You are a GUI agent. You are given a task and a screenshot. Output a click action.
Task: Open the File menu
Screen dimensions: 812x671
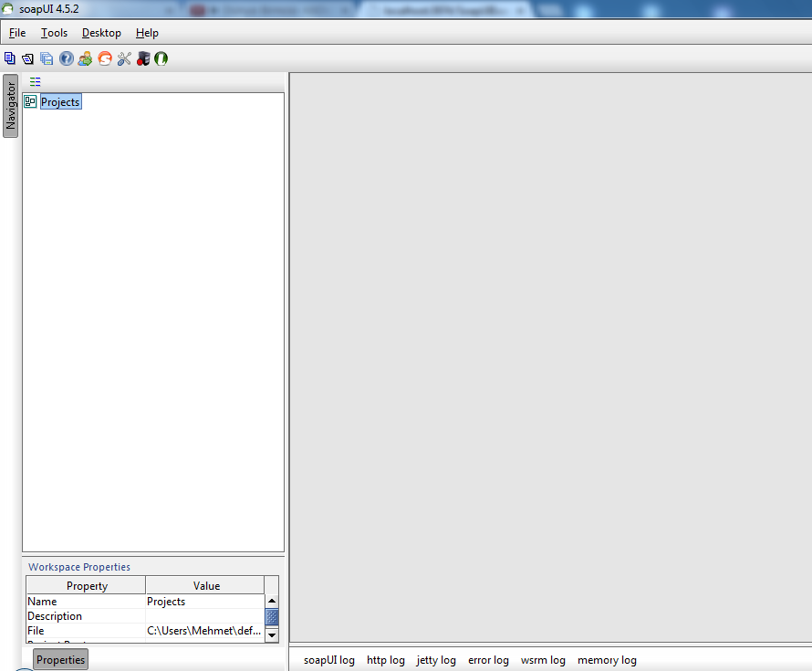coord(17,33)
